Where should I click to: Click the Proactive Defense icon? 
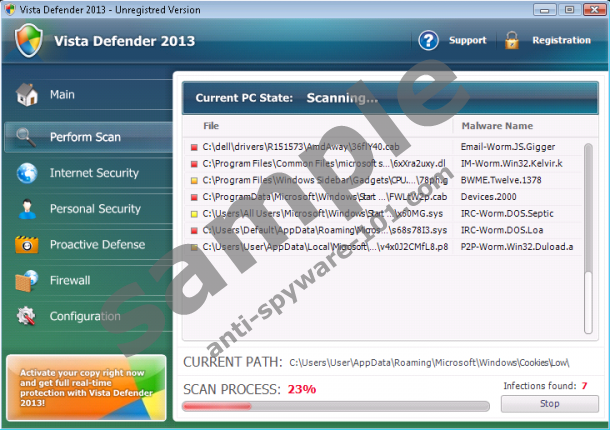coord(27,245)
